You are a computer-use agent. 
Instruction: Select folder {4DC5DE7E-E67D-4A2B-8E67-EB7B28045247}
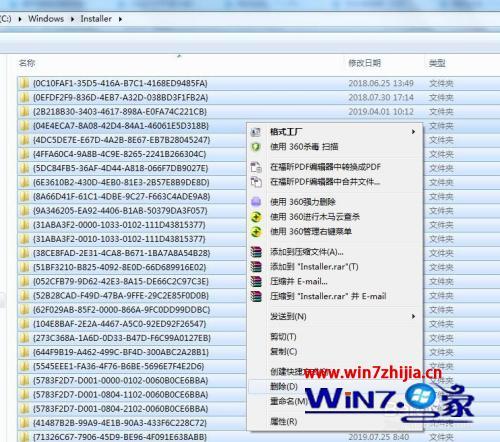[121, 140]
